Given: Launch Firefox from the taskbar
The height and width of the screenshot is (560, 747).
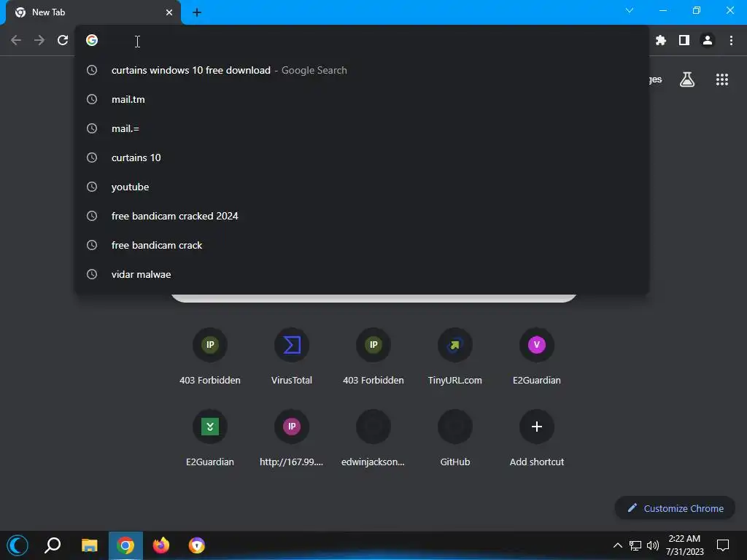Looking at the screenshot, I should click(161, 545).
